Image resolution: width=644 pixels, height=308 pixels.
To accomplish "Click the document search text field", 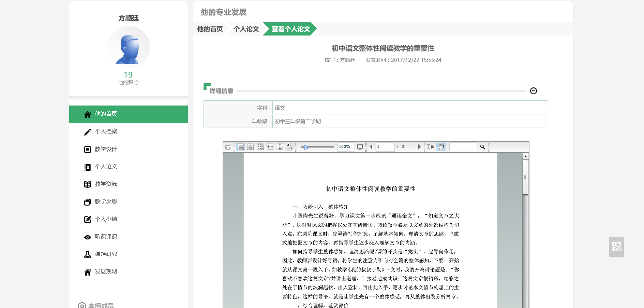I will click(x=463, y=147).
